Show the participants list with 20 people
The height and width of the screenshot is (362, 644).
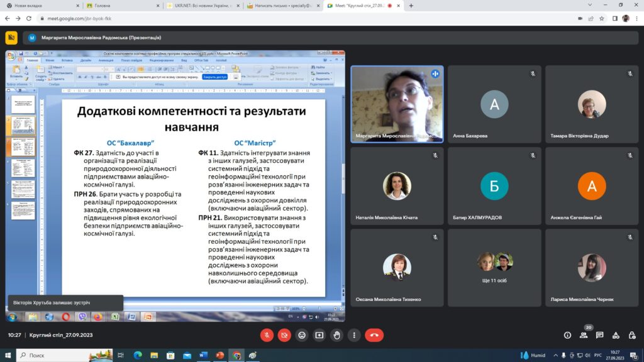(x=584, y=336)
